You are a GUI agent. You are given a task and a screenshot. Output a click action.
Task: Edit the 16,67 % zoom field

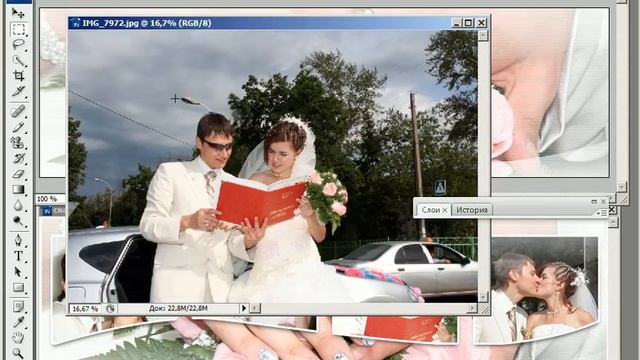click(85, 309)
